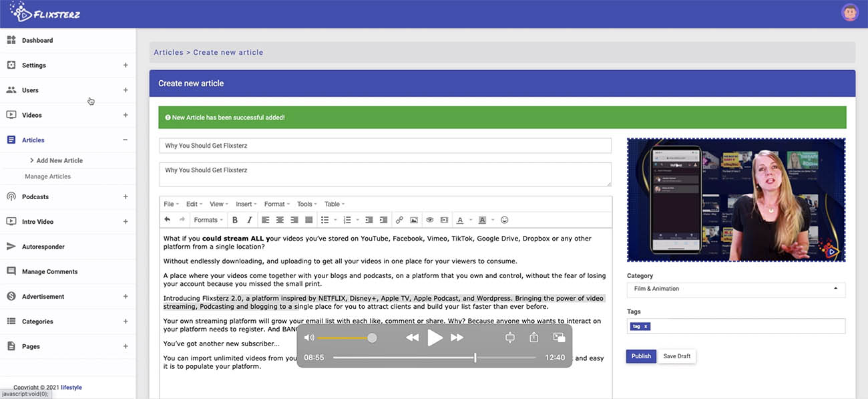Image resolution: width=868 pixels, height=399 pixels.
Task: Insert media with the video icon
Action: [444, 220]
